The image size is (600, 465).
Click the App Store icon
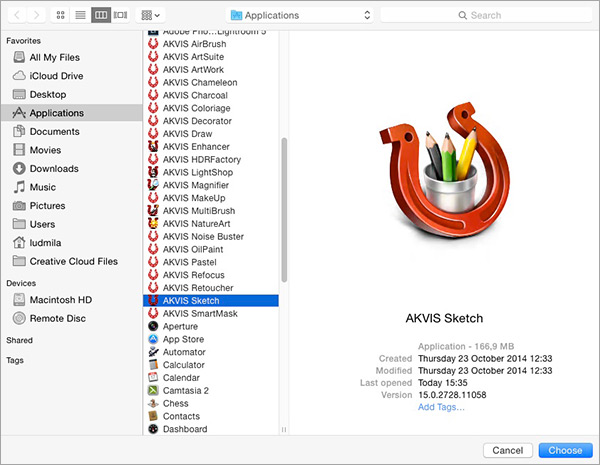coord(153,339)
